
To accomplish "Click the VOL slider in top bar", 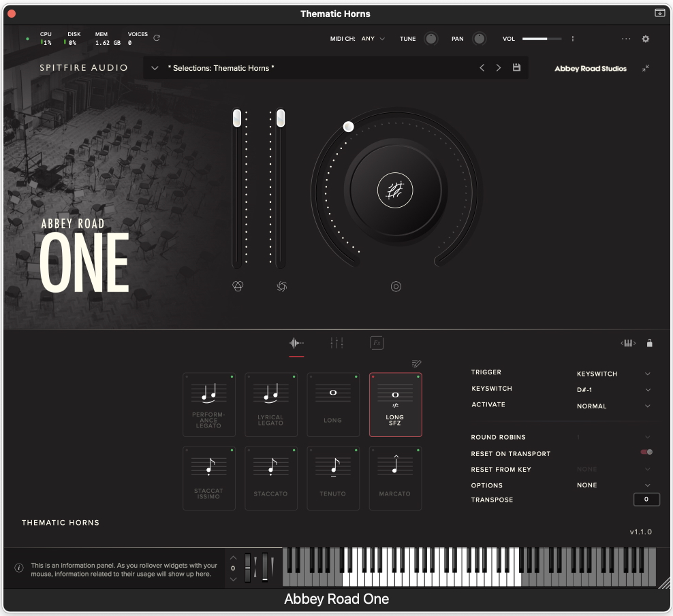I will 542,39.
